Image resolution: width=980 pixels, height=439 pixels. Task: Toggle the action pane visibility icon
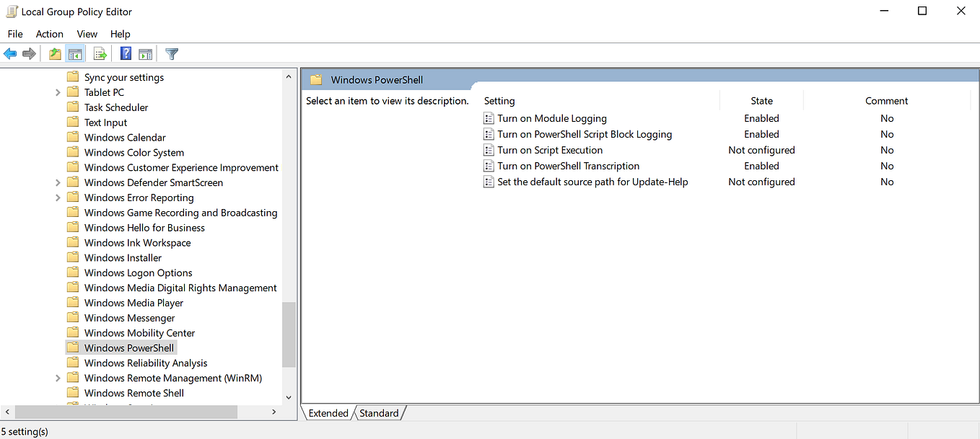pos(145,53)
